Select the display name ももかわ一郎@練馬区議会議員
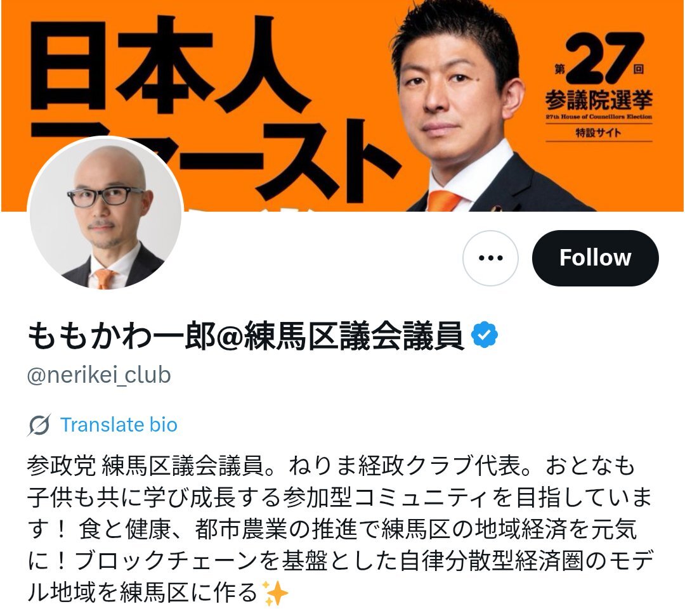 click(x=245, y=335)
